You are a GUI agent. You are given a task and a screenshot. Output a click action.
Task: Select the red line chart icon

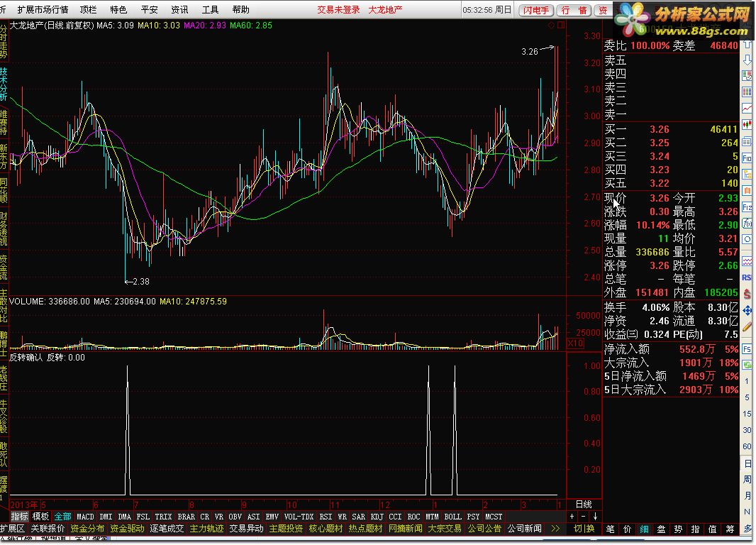point(747,108)
